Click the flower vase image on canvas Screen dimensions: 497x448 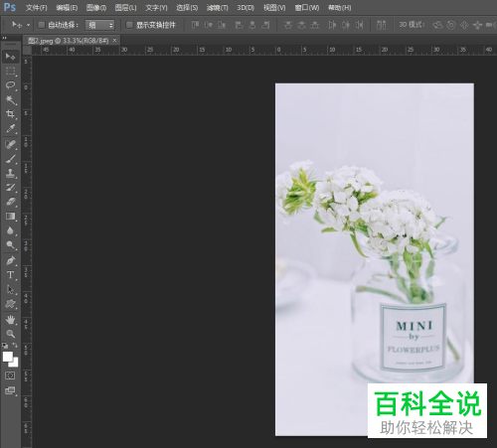click(375, 259)
